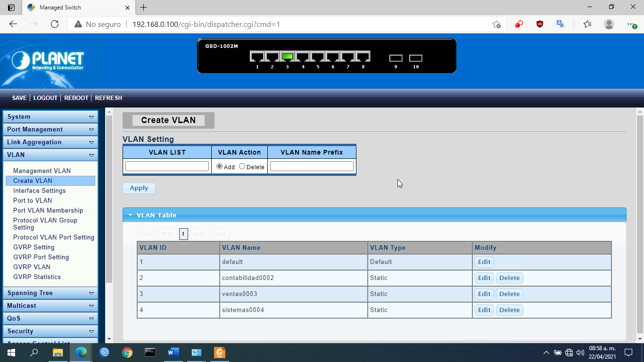Click the browser page refresh icon

(55, 24)
